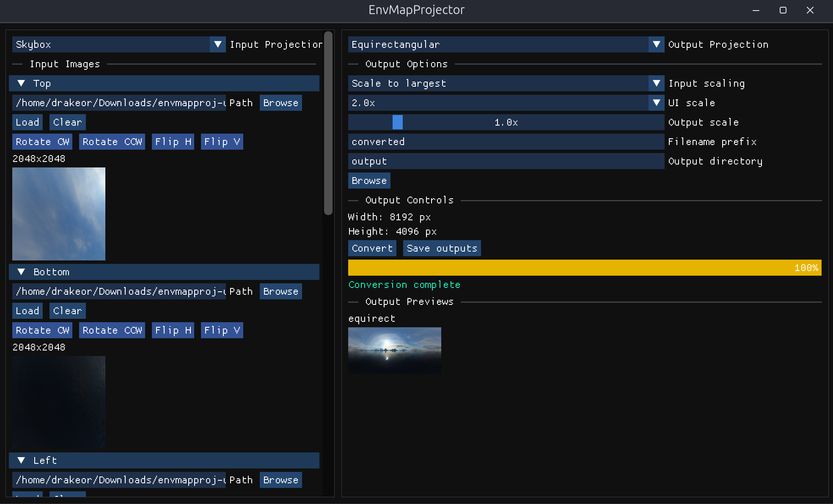The height and width of the screenshot is (504, 833).
Task: Click the Top sky image thumbnail
Action: point(59,214)
